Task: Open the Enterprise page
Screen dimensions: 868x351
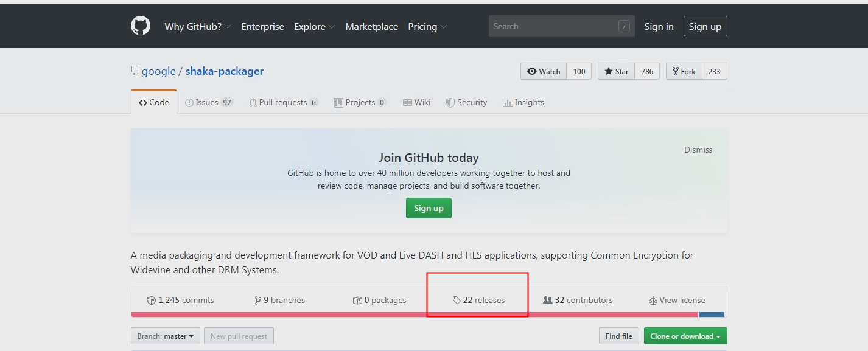Action: [262, 27]
